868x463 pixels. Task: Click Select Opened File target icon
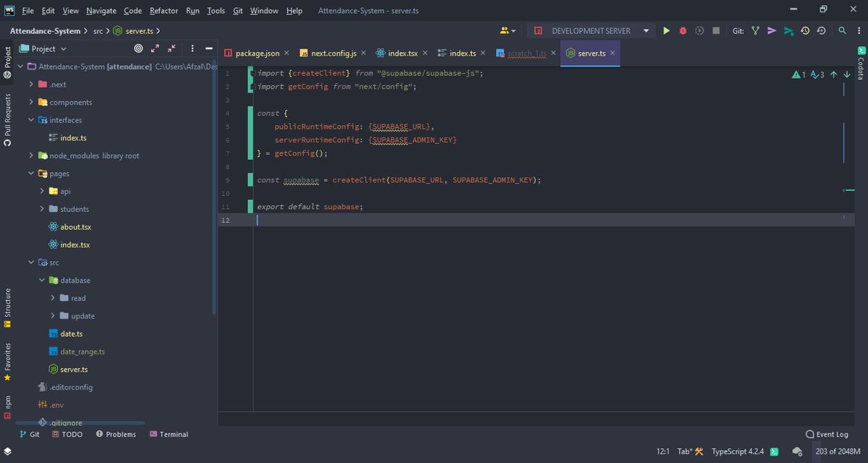pyautogui.click(x=138, y=48)
